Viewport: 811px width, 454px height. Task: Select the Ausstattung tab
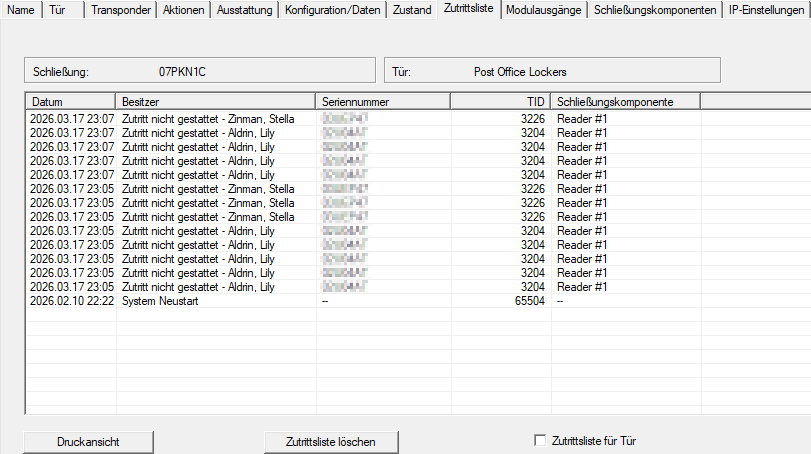(x=243, y=10)
